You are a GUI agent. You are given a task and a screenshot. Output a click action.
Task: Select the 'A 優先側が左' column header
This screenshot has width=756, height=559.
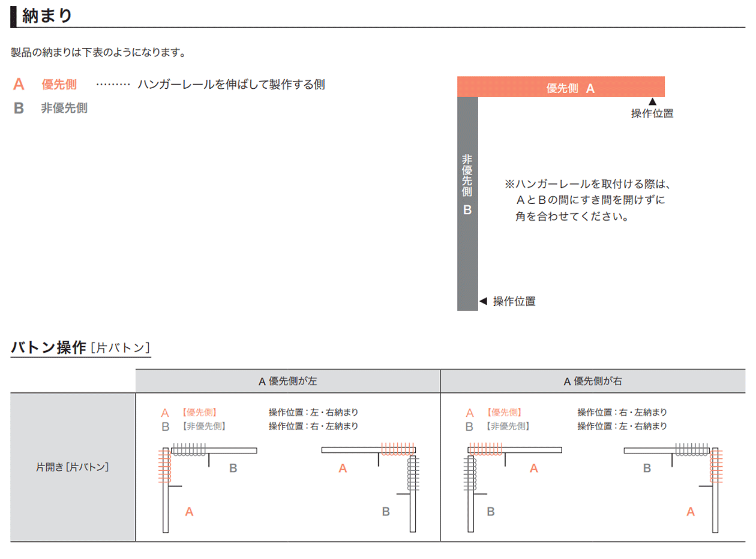pos(288,381)
